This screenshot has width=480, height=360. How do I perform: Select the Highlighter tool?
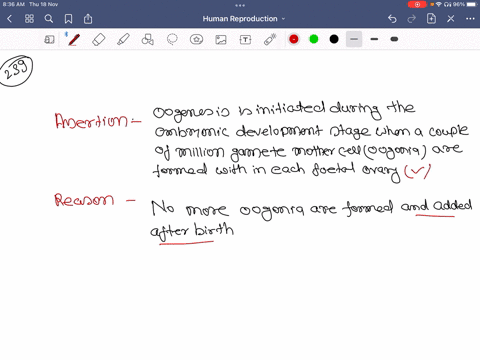[x=123, y=40]
